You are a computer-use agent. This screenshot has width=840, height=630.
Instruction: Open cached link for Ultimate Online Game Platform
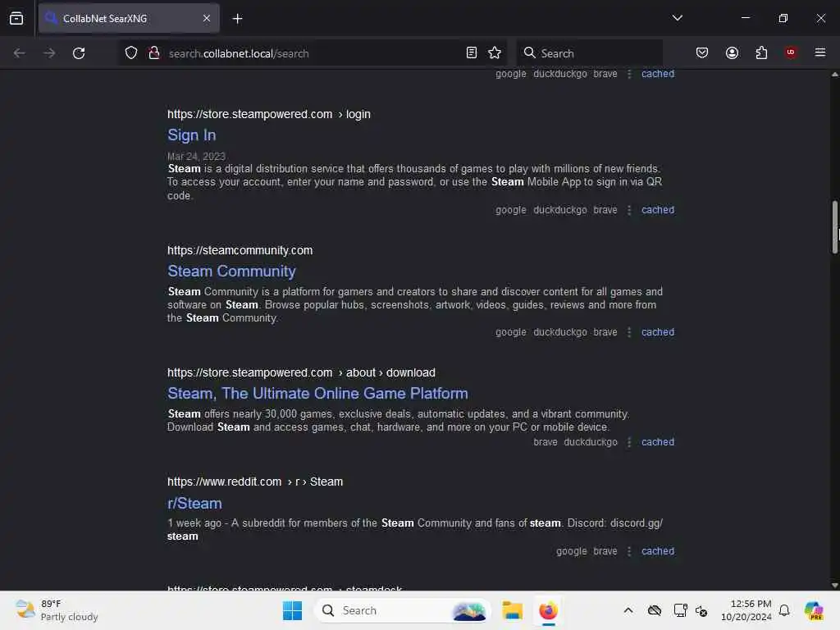658,442
